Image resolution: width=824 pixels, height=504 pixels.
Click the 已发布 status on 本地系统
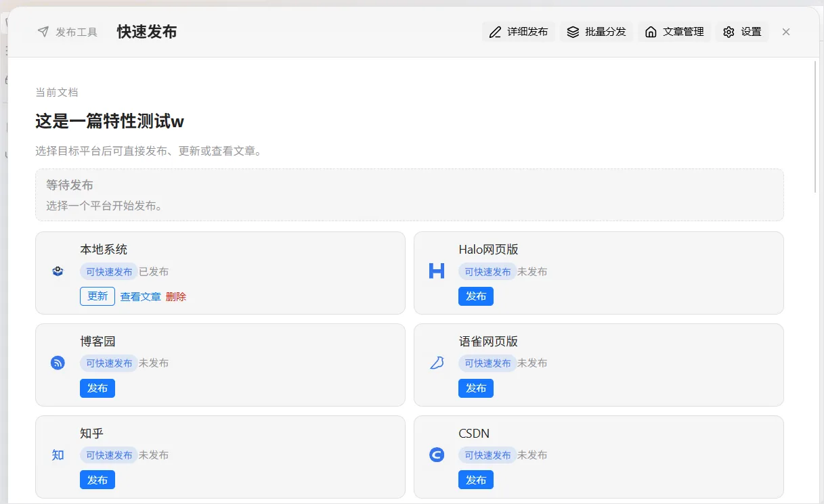click(154, 271)
